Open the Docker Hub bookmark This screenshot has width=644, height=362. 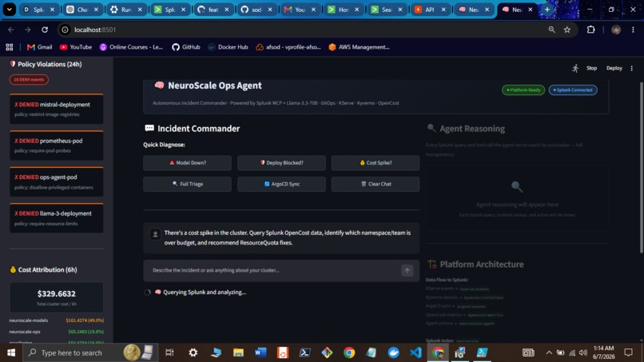pyautogui.click(x=228, y=47)
